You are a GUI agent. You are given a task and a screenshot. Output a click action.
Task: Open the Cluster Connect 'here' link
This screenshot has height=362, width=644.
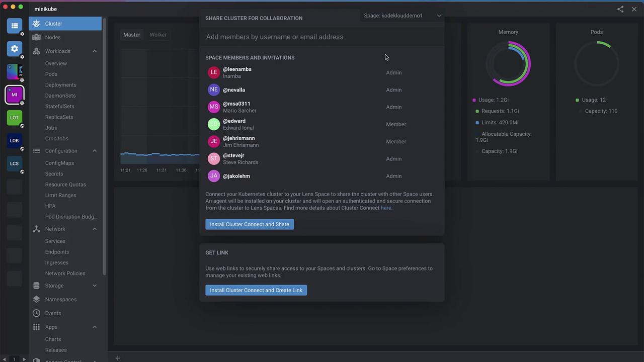point(386,208)
